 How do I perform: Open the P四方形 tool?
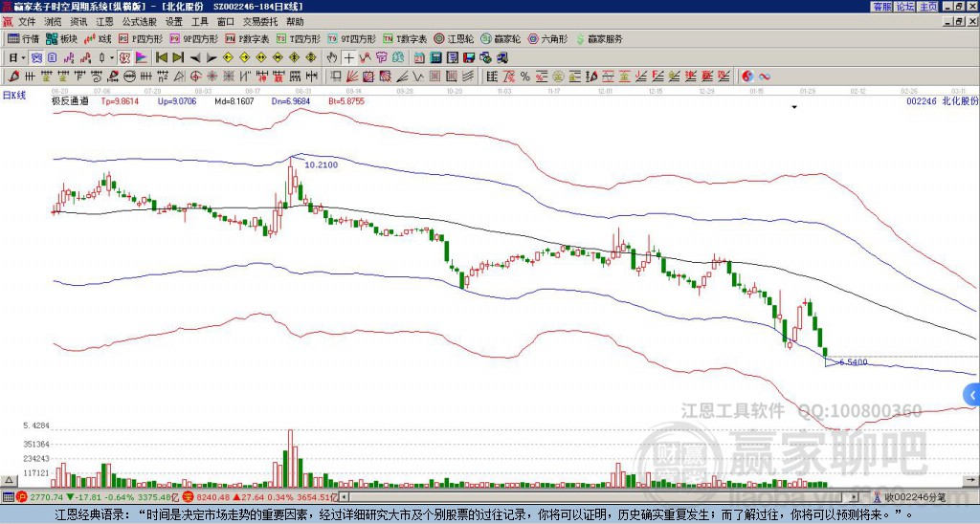pyautogui.click(x=141, y=39)
